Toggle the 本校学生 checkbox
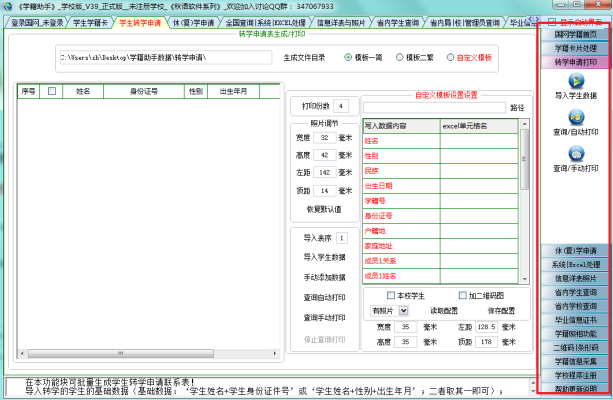The width and height of the screenshot is (613, 400). tap(390, 295)
